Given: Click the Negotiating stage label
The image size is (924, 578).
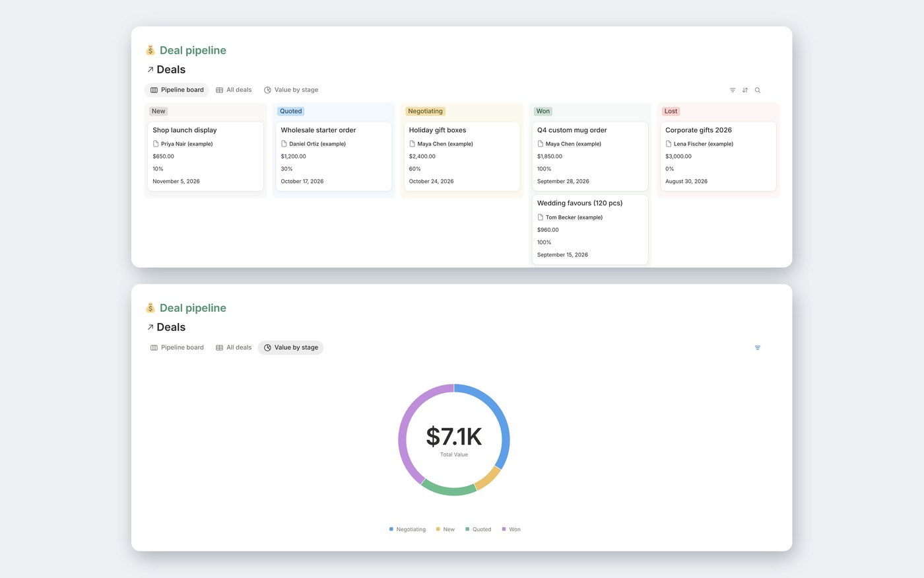Looking at the screenshot, I should click(x=425, y=111).
